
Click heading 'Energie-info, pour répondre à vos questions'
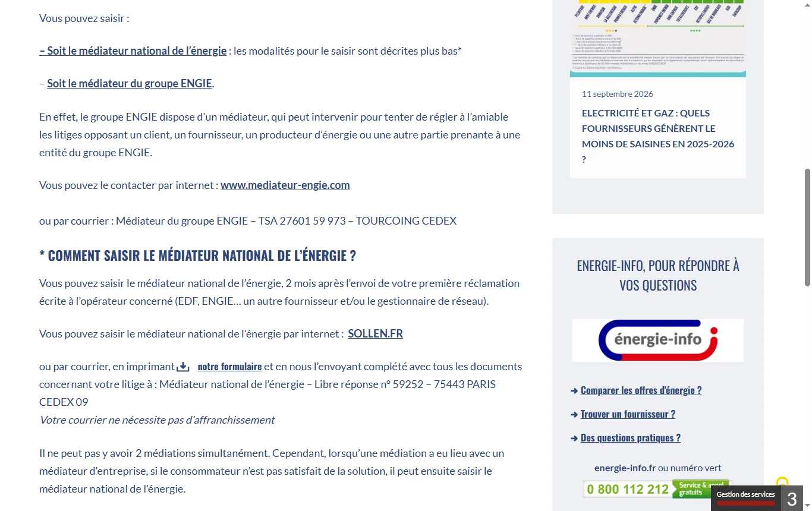(658, 275)
